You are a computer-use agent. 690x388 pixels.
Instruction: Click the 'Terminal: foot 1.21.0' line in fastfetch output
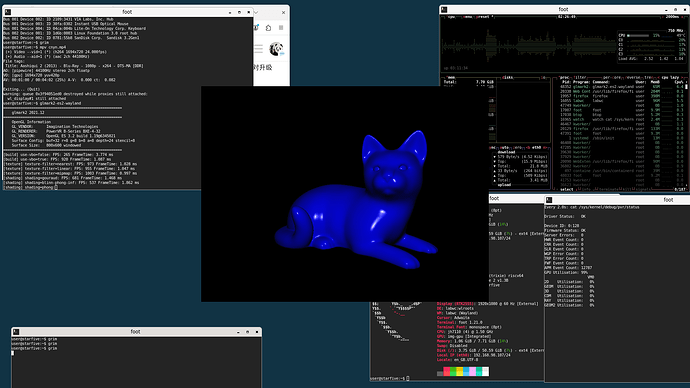(460, 322)
